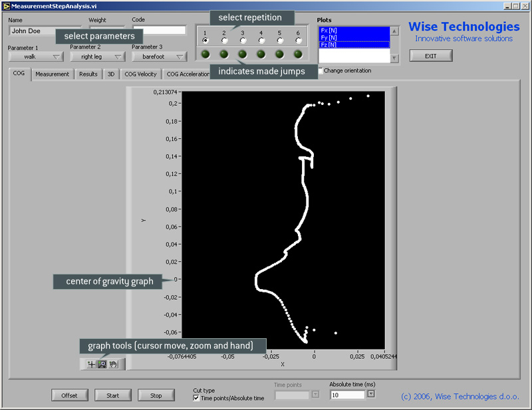Minimize the MeasurementStepAnalysis.vi window

point(507,6)
